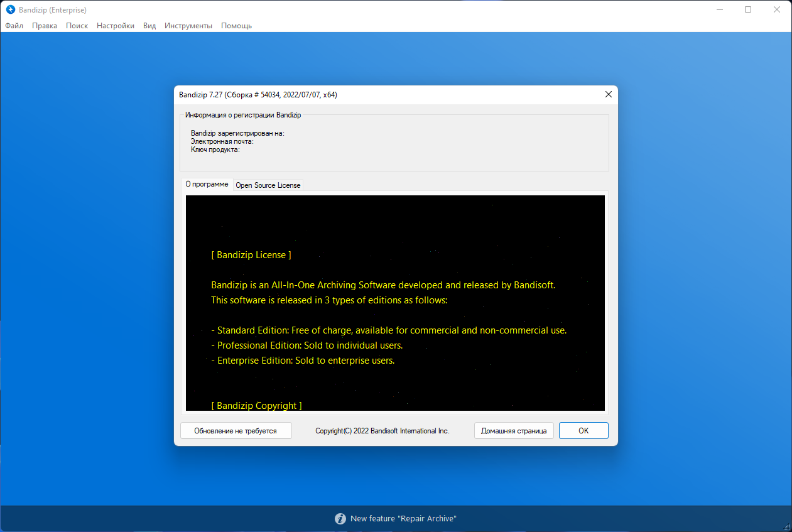Screen dimensions: 792x532
Task: Click the "Bandizip (Enterprise)" window title
Action: (53, 9)
